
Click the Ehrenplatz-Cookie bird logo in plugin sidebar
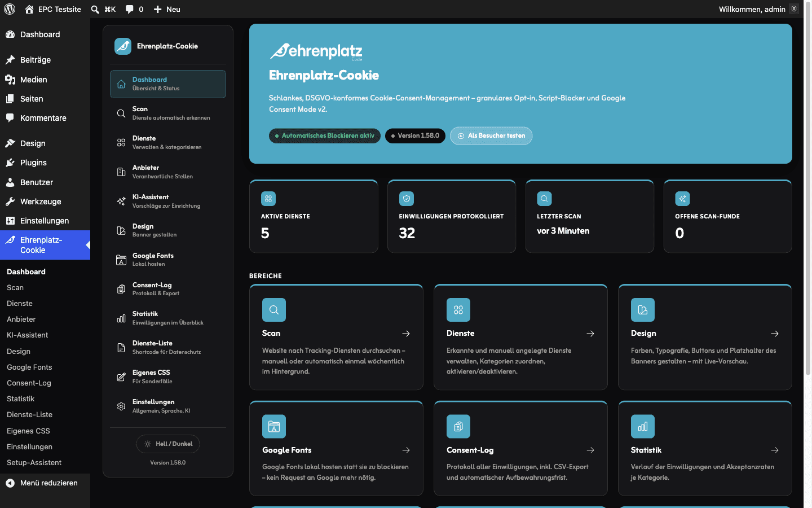[x=123, y=46]
